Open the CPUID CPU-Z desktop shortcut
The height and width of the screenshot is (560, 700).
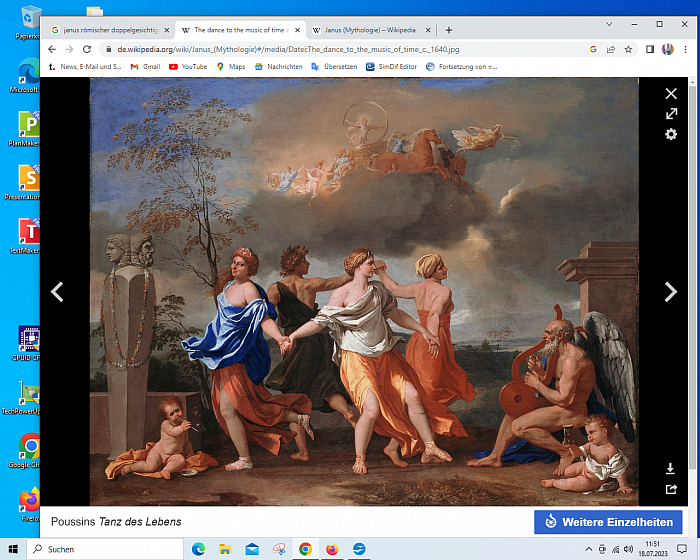(26, 343)
